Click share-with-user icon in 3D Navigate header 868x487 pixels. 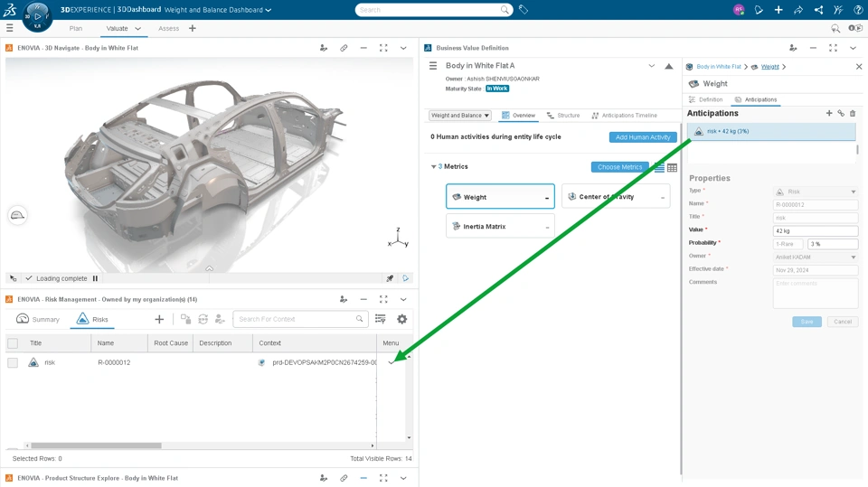pyautogui.click(x=324, y=48)
